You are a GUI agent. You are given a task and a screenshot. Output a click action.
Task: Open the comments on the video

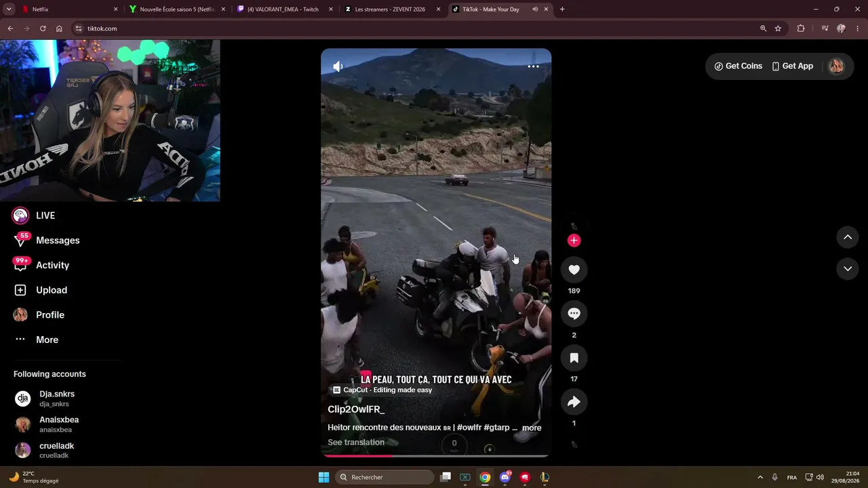[574, 314]
